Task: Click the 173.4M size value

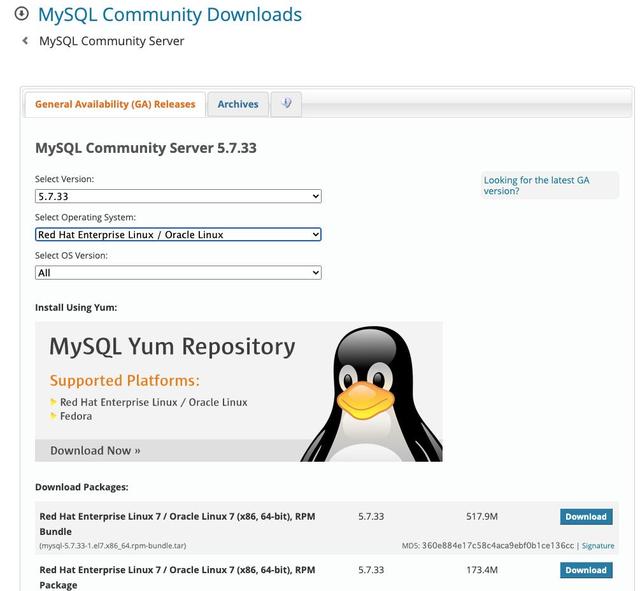Action: tap(482, 570)
